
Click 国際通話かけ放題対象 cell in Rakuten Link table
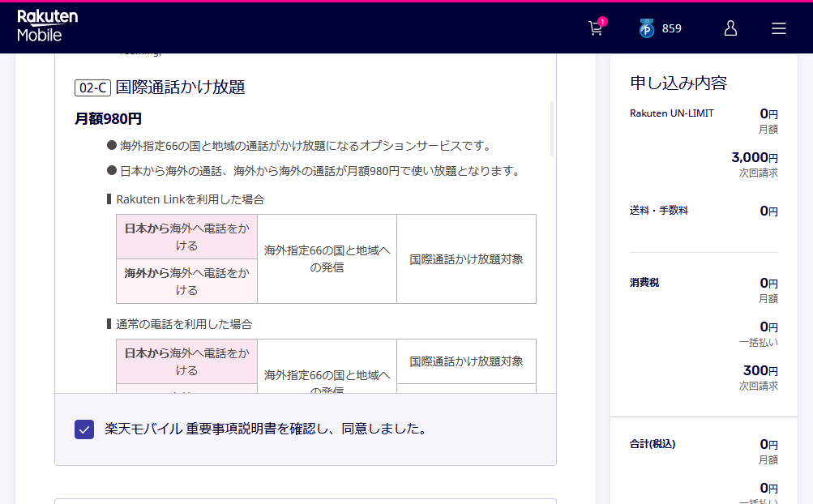coord(466,258)
